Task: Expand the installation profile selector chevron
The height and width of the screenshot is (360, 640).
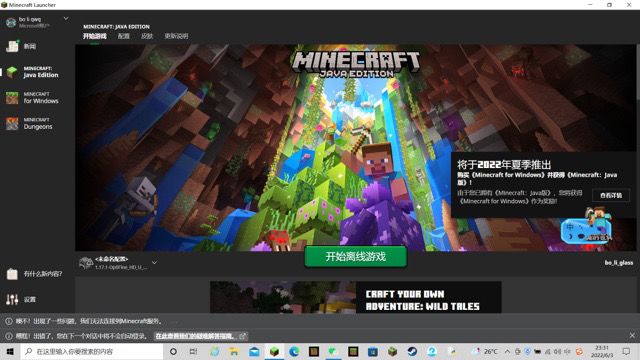Action: click(x=154, y=262)
